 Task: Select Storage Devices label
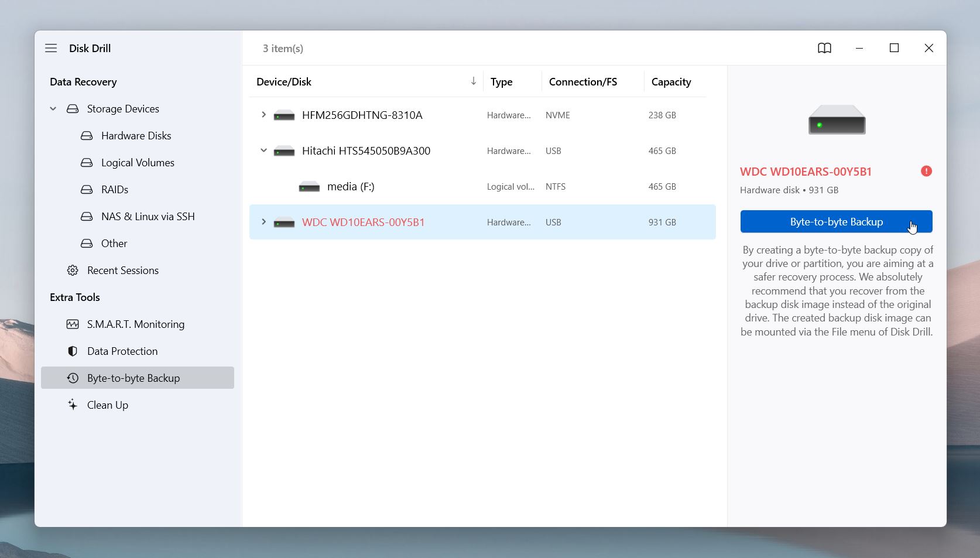(x=123, y=109)
